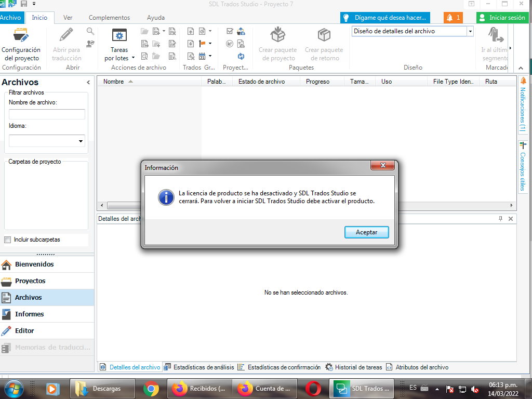Open the Complementos ribbon tab
This screenshot has width=532, height=399.
[109, 18]
